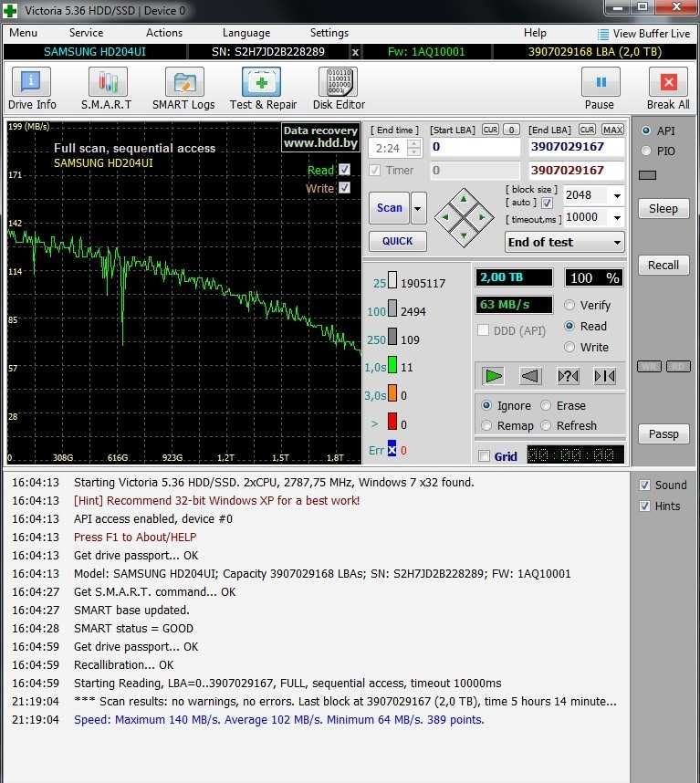The width and height of the screenshot is (700, 783).
Task: Select the Erase error action
Action: point(546,405)
